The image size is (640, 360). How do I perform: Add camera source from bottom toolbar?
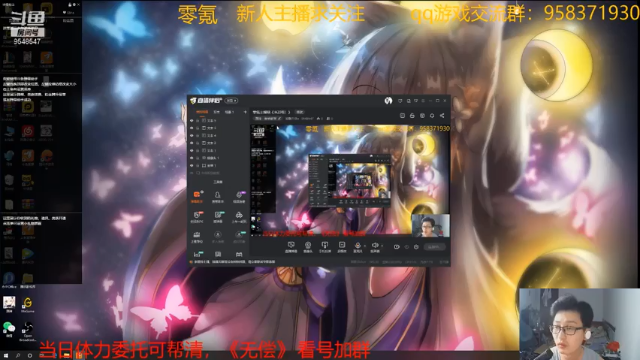pyautogui.click(x=308, y=247)
